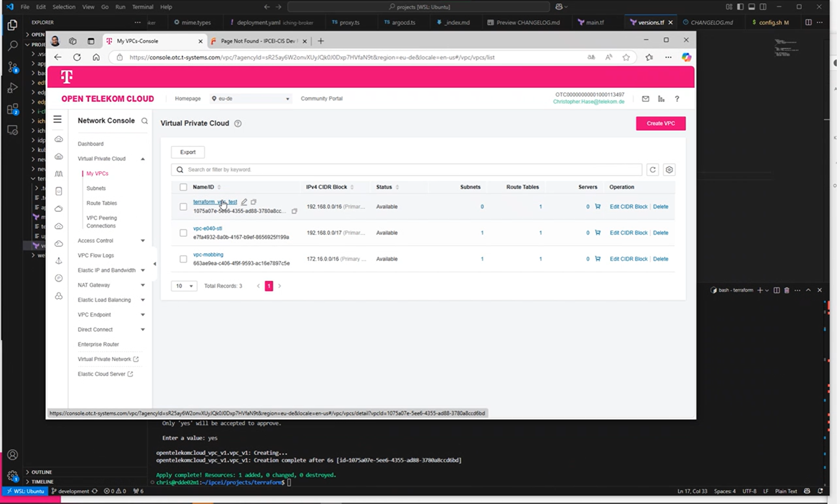Collapse Virtual Private Cloud sidebar section
840x504 pixels.
[x=143, y=159]
